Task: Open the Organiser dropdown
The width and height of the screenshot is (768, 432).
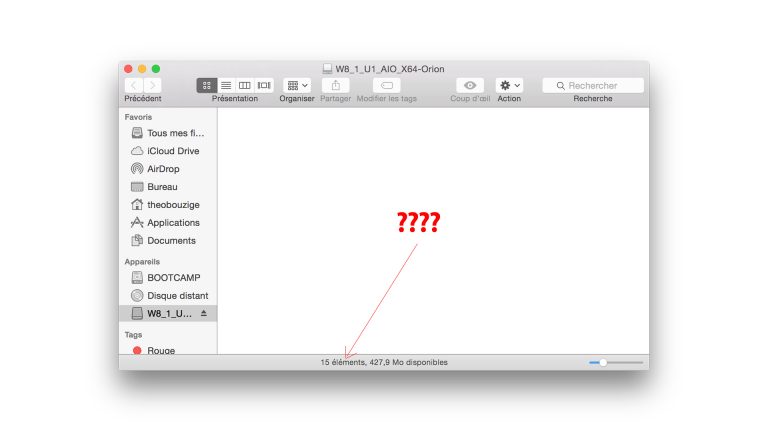Action: pos(297,85)
